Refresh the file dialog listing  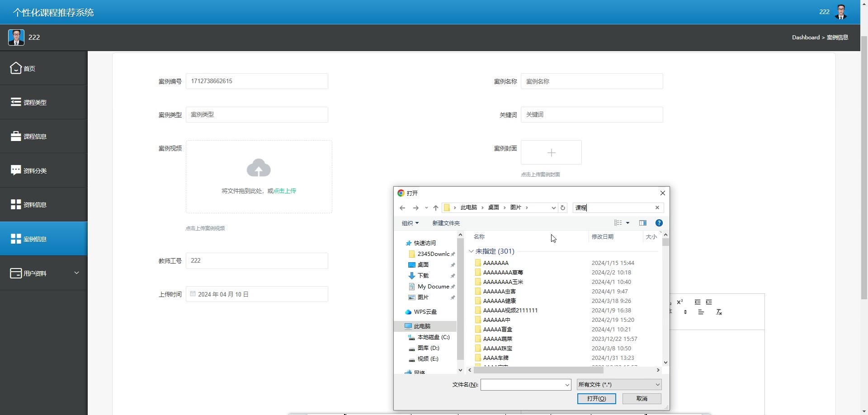[563, 208]
